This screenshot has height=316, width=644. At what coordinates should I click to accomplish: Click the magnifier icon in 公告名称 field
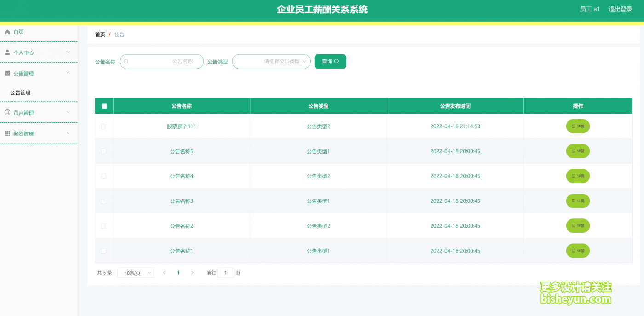pos(126,62)
